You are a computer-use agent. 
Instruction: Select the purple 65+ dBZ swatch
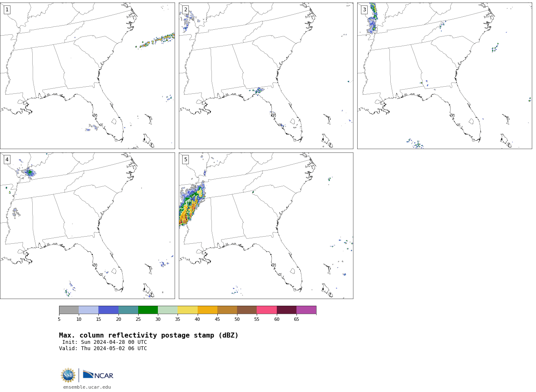tap(307, 310)
